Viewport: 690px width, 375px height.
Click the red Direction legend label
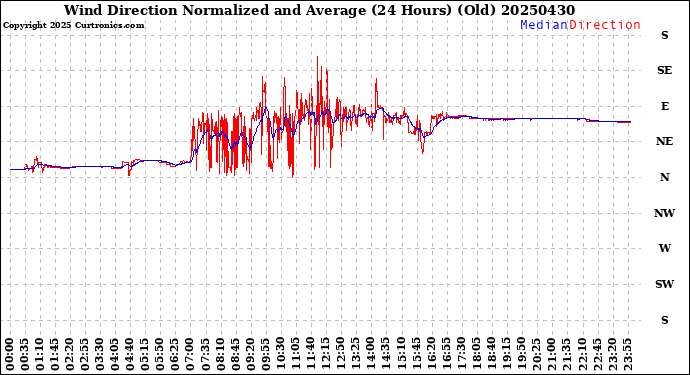point(605,25)
